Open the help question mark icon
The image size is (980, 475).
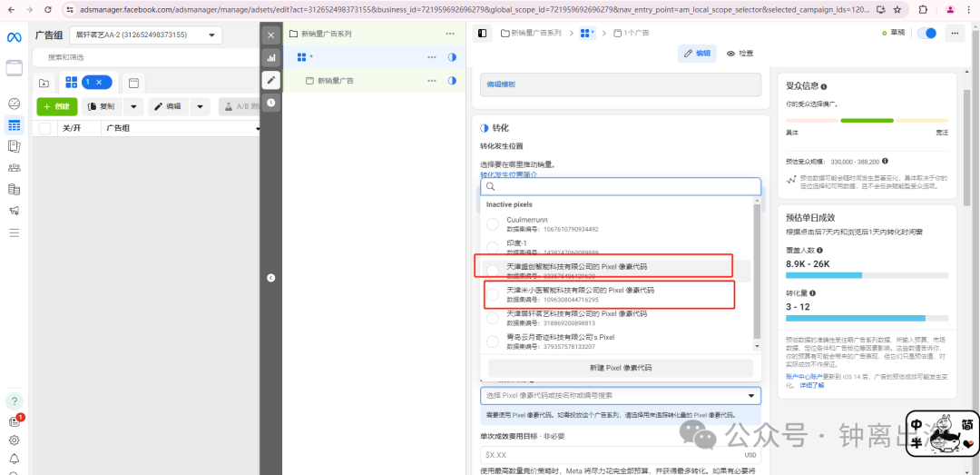(x=15, y=401)
